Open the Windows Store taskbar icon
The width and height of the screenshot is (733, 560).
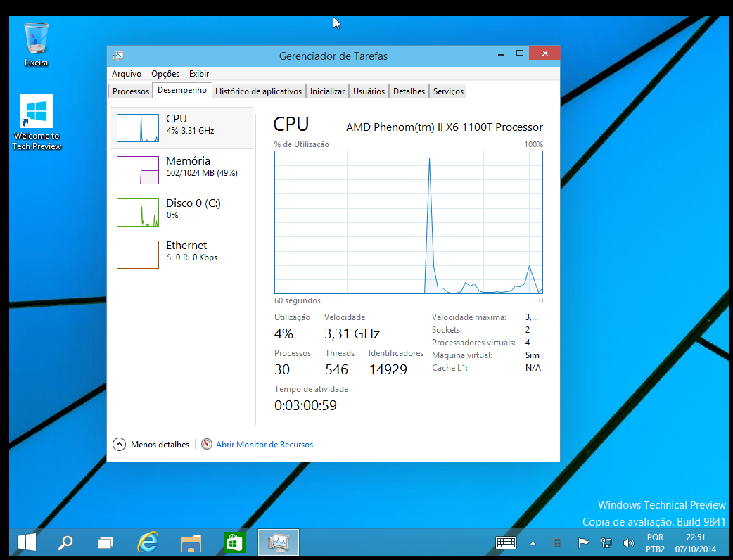pyautogui.click(x=234, y=542)
